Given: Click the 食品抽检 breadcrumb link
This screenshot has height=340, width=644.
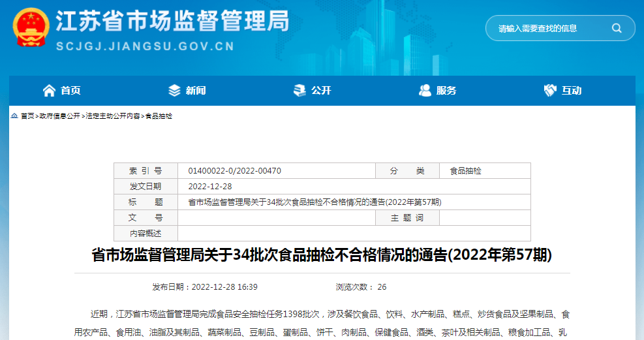Looking at the screenshot, I should [159, 116].
